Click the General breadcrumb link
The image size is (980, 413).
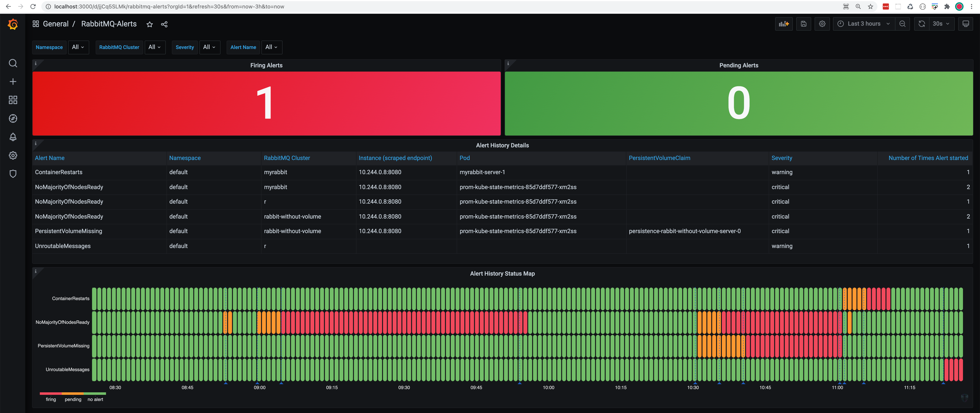[x=56, y=24]
